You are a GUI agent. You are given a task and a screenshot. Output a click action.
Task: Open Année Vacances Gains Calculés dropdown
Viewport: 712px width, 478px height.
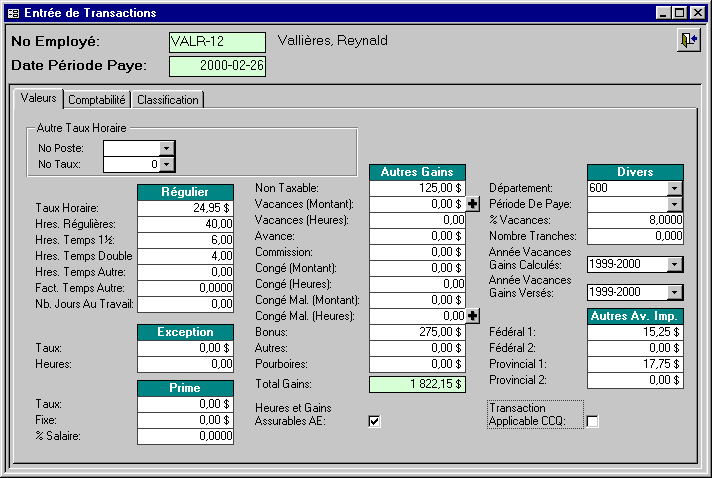coord(674,264)
